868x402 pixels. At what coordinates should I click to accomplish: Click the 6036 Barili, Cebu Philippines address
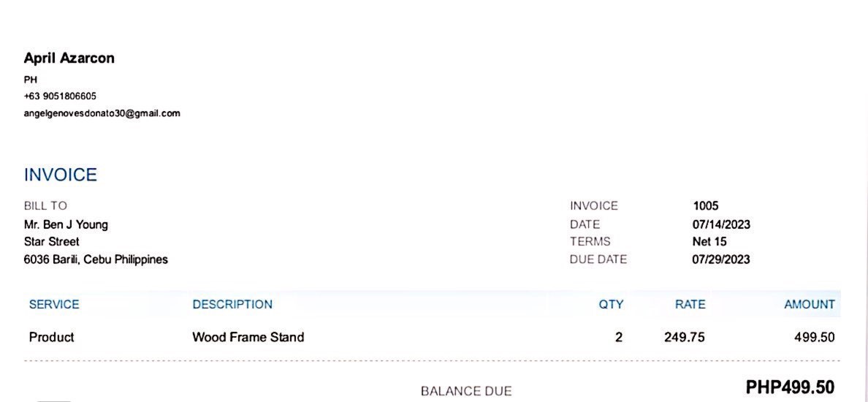[96, 259]
